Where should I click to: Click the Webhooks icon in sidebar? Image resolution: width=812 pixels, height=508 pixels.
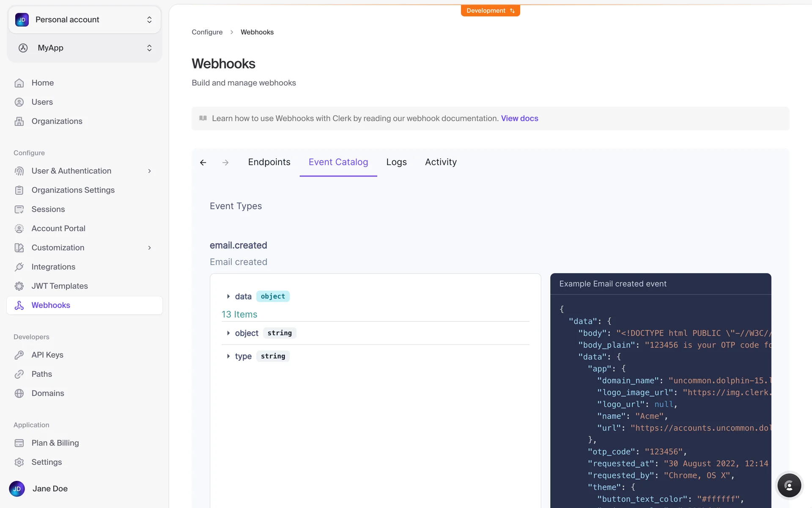coord(19,305)
